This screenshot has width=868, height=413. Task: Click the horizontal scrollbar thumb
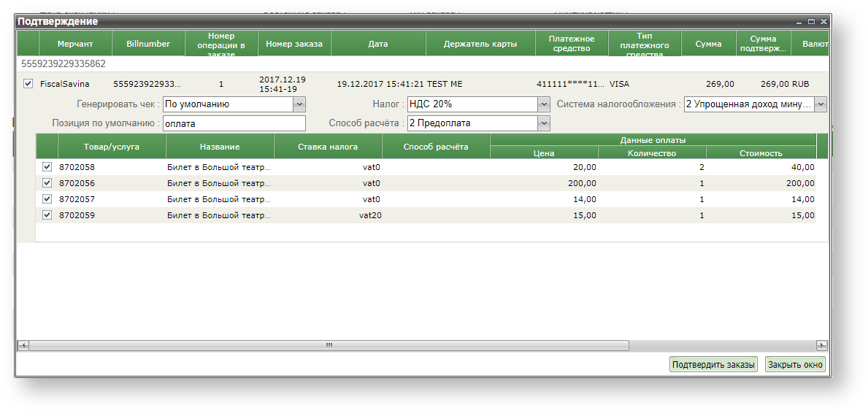pos(329,345)
